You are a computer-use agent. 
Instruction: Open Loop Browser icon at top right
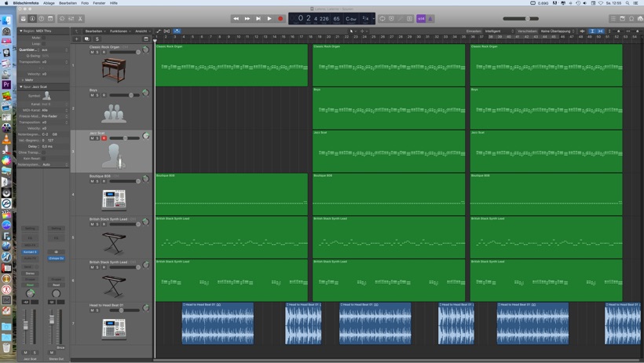point(631,19)
